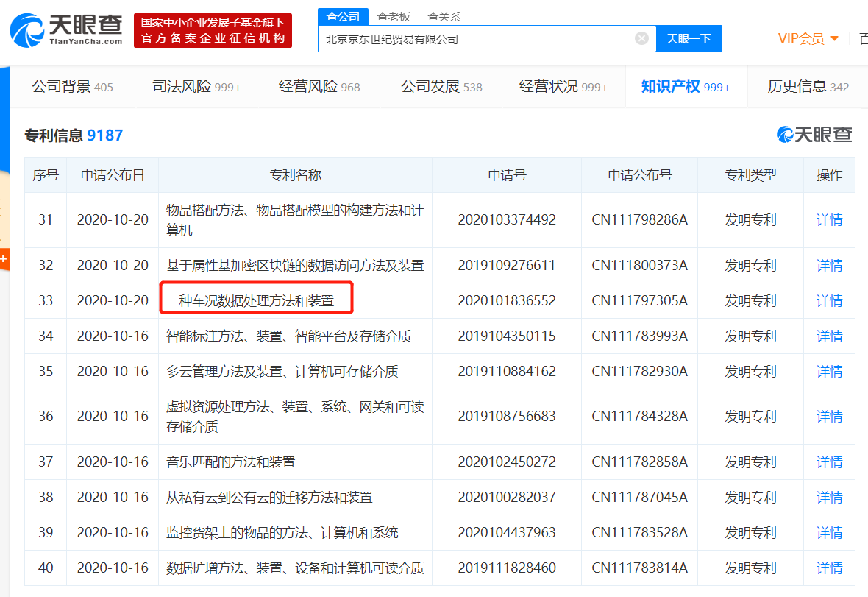
Task: Clear the search box with the X icon
Action: click(x=641, y=38)
